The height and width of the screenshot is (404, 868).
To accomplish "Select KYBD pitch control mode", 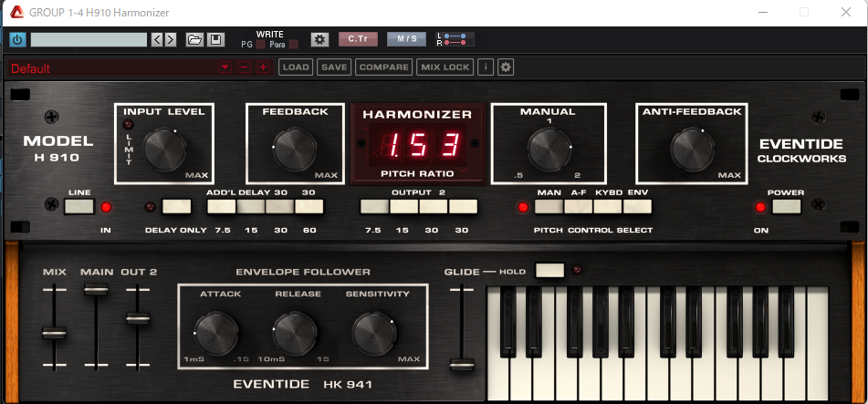I will pos(608,206).
